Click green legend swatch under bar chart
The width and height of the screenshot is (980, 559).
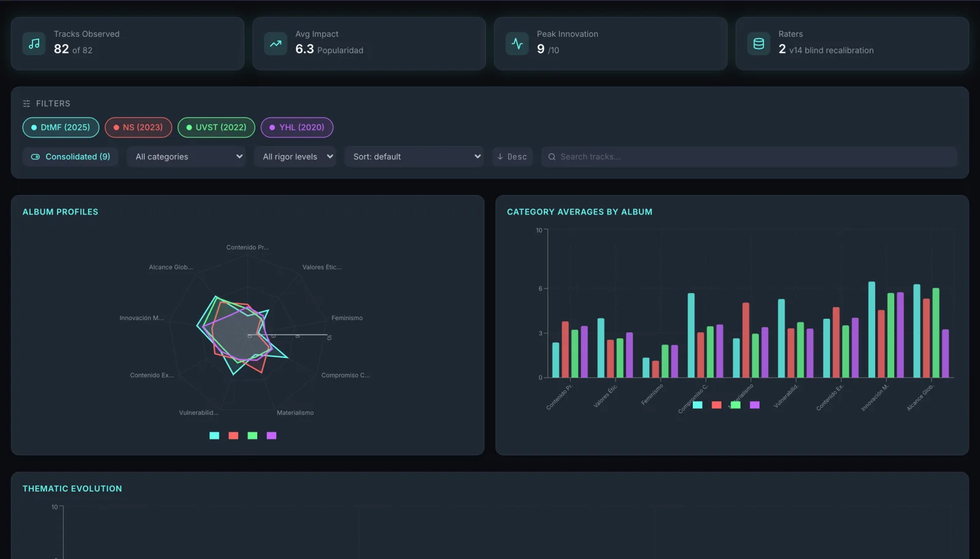pyautogui.click(x=736, y=405)
